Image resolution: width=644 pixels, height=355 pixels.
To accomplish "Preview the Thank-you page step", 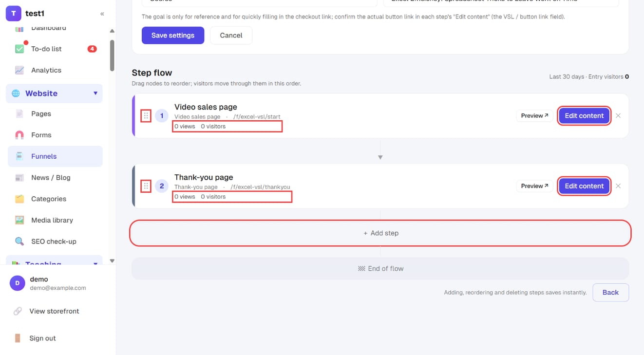I will point(534,186).
